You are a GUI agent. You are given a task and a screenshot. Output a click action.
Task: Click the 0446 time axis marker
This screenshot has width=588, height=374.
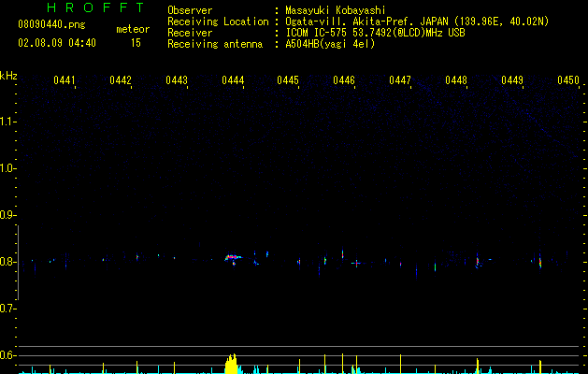coord(344,80)
